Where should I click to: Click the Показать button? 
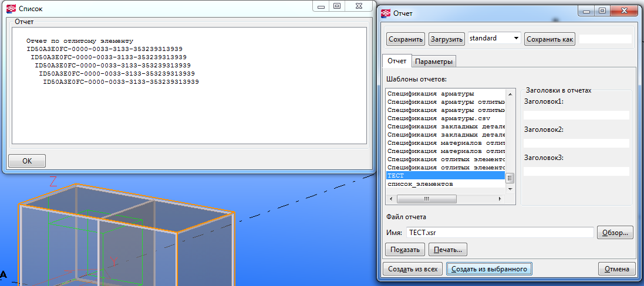click(405, 249)
